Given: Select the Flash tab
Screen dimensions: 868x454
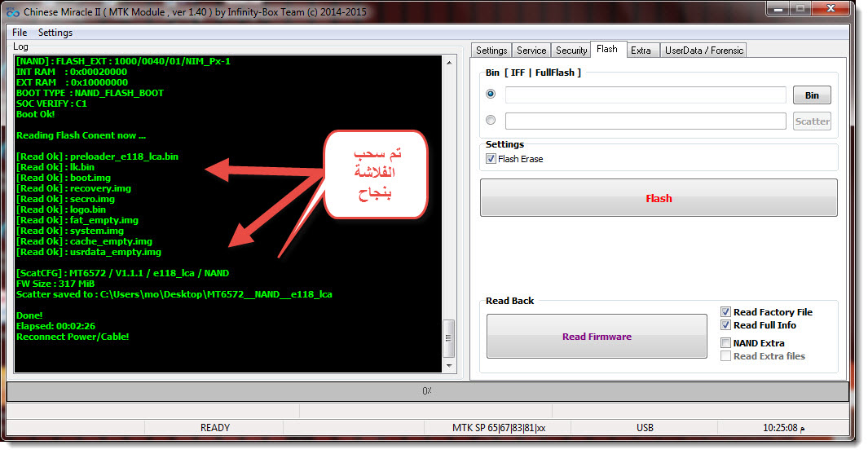Looking at the screenshot, I should (x=607, y=49).
